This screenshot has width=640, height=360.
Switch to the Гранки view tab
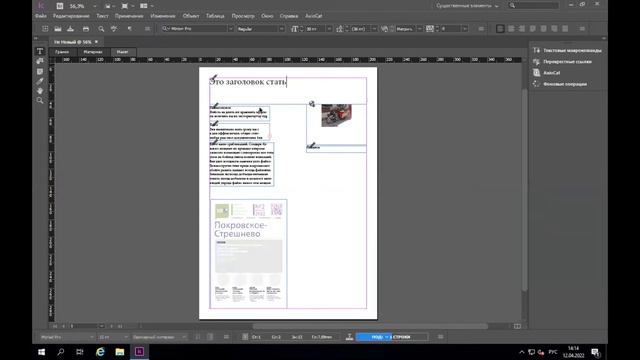click(62, 52)
